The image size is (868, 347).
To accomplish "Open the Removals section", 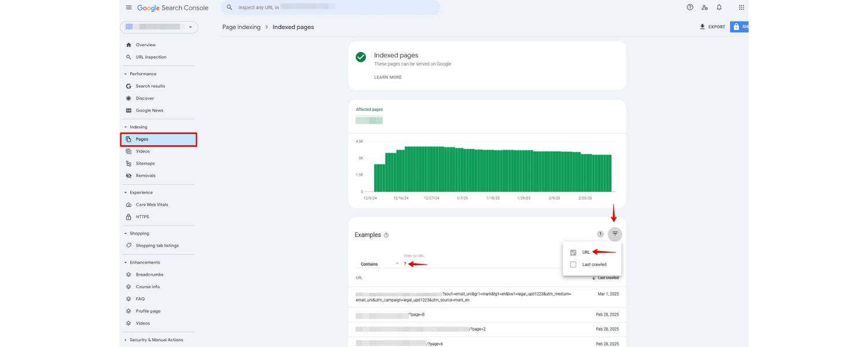I will pos(146,175).
